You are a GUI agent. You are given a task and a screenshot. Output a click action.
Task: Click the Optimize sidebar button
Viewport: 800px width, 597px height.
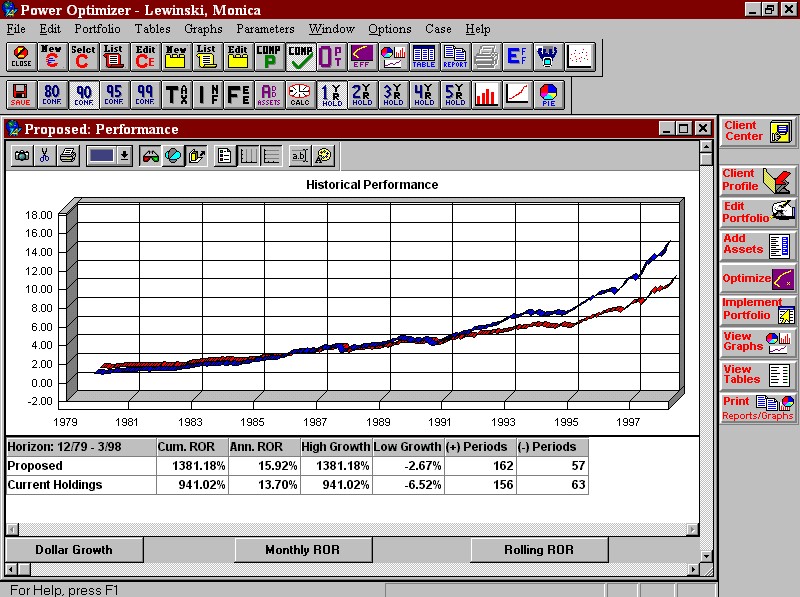758,278
